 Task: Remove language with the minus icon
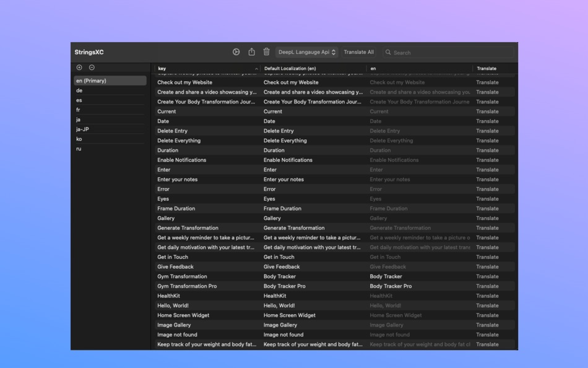pos(92,68)
